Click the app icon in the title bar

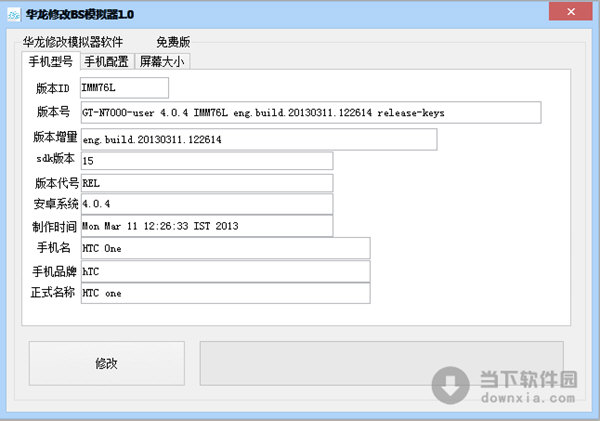(14, 15)
